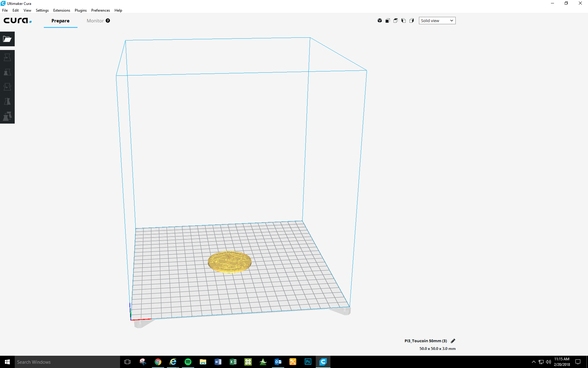This screenshot has height=368, width=588.
Task: Open Microsoft Word from the taskbar
Action: click(218, 362)
